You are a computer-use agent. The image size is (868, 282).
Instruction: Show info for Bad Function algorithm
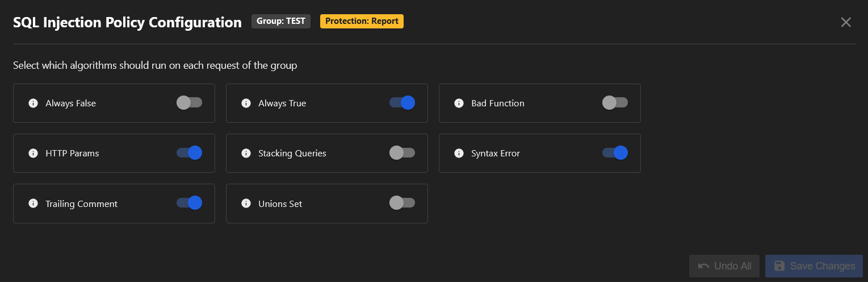[459, 103]
